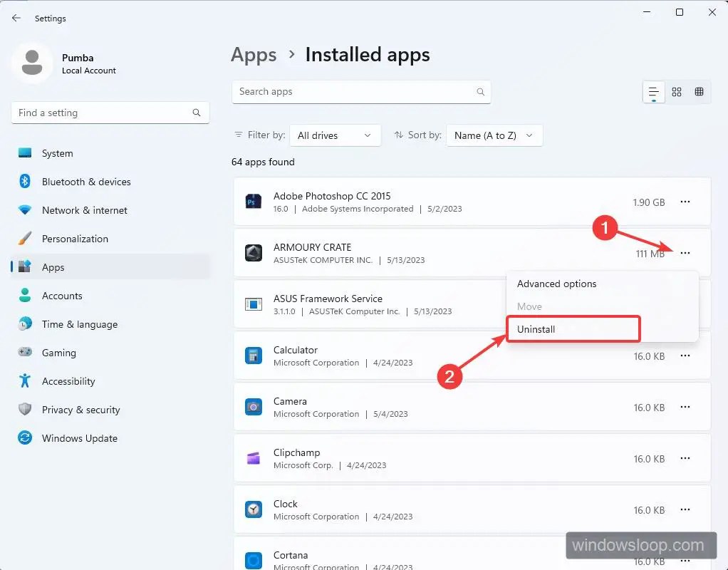
Task: Select the Cortana app icon
Action: tap(252, 560)
